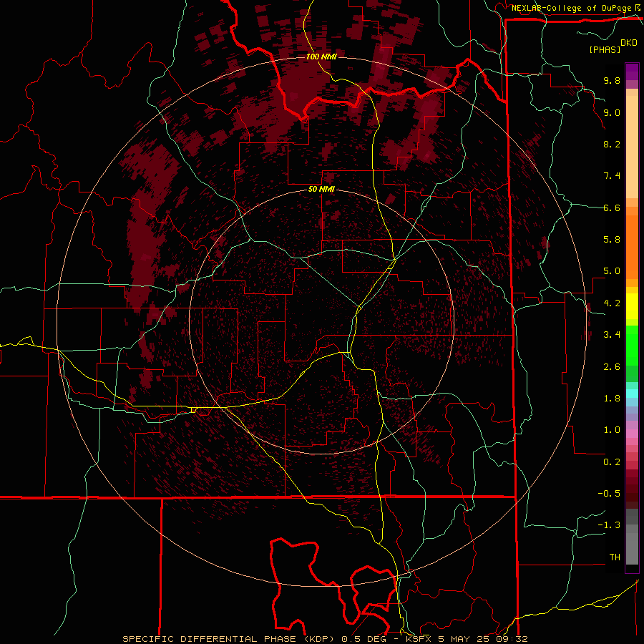This screenshot has width=644, height=644.
Task: Click the 9.0 value on the color scale
Action: 612,112
